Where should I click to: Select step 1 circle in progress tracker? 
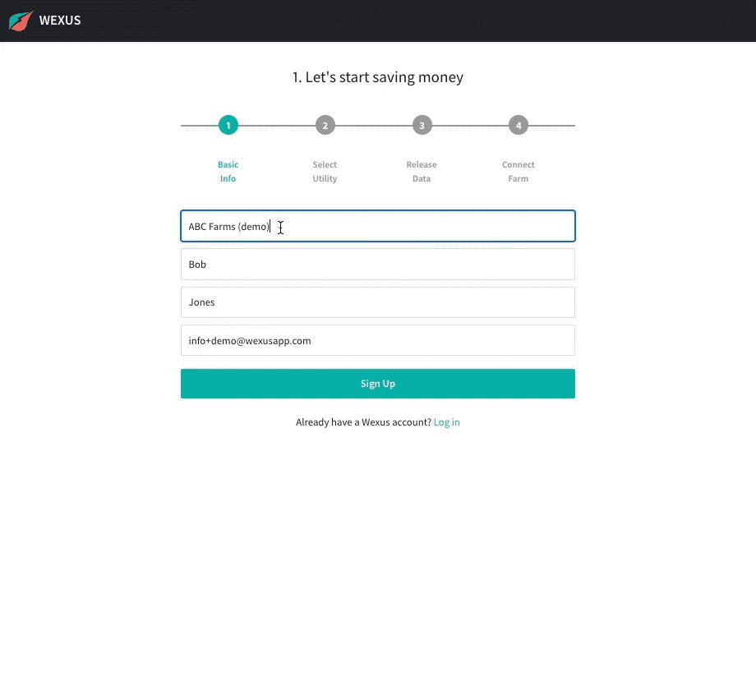click(x=228, y=126)
